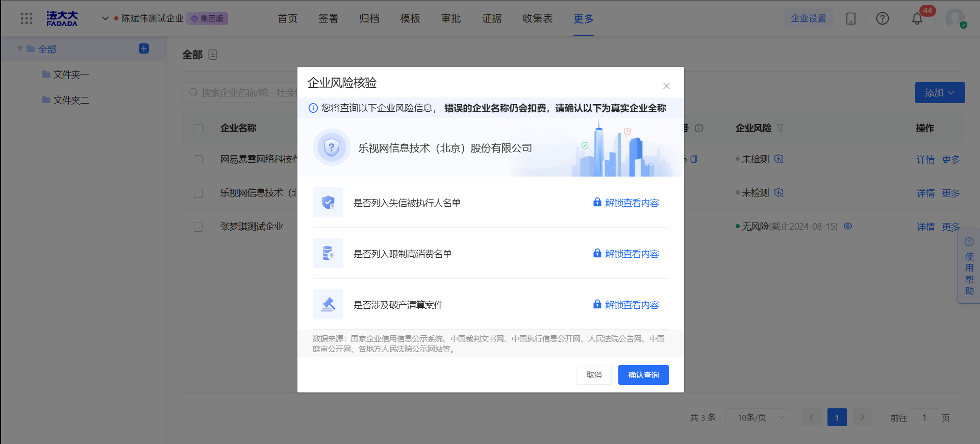Open the 签署 tab
This screenshot has height=444, width=980.
(328, 18)
